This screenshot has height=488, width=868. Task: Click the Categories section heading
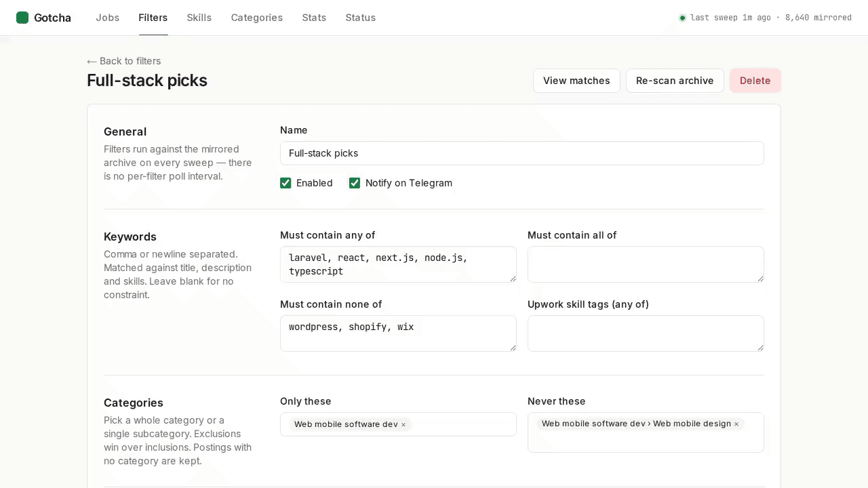(x=134, y=403)
